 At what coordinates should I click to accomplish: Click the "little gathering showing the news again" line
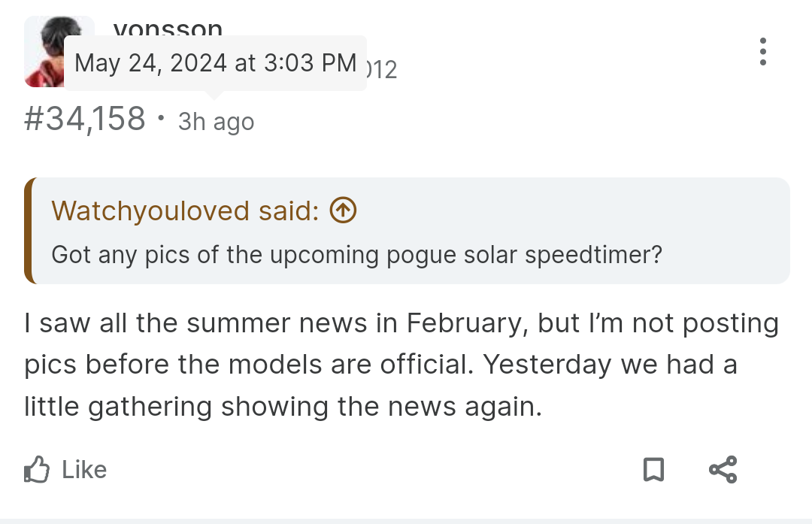pyautogui.click(x=283, y=407)
